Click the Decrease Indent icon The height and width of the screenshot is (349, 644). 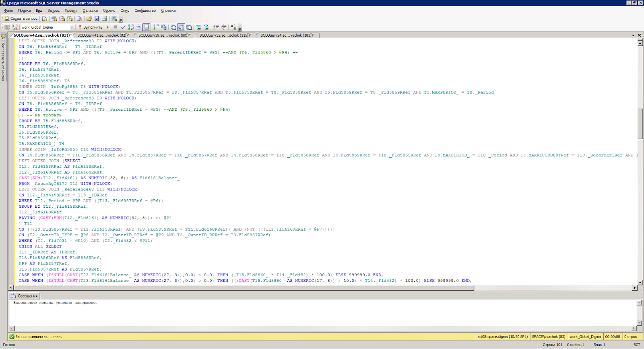click(x=216, y=27)
